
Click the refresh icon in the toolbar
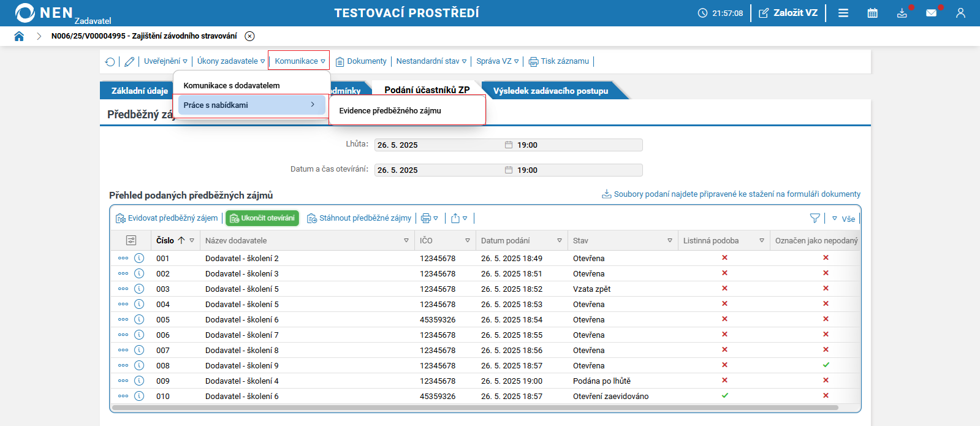pos(110,61)
